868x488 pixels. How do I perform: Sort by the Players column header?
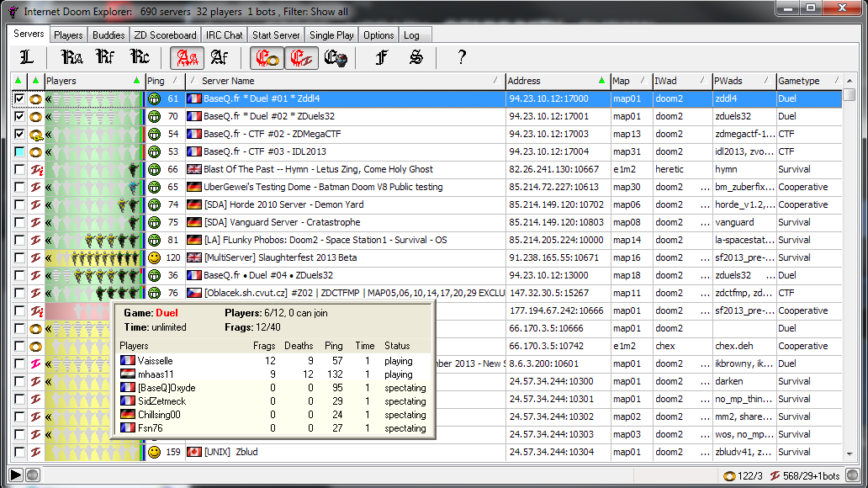(93, 81)
